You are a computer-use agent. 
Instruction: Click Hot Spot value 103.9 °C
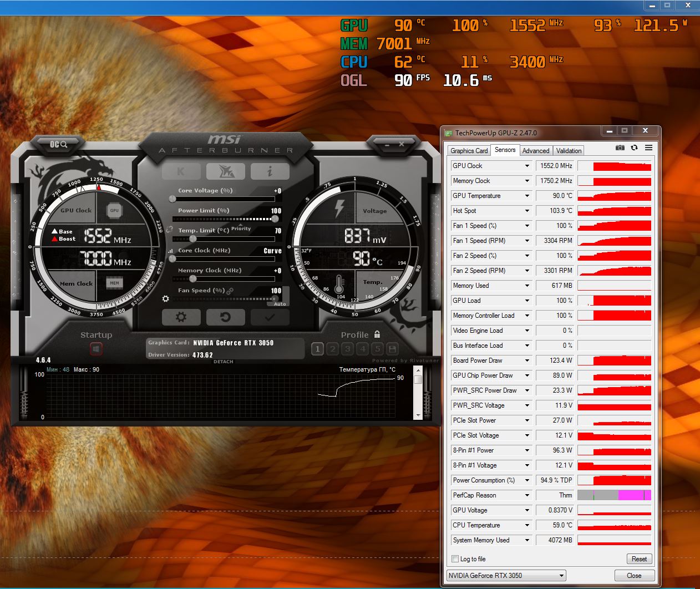[555, 211]
